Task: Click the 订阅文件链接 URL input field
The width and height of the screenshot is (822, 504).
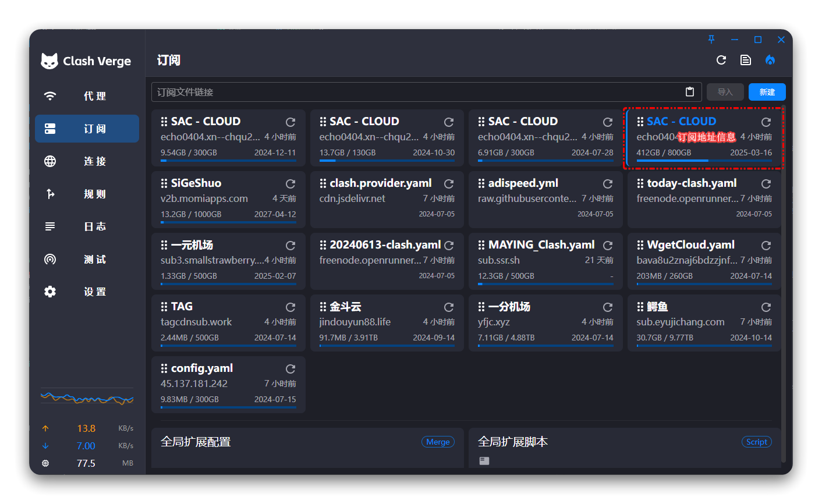Action: [x=416, y=92]
